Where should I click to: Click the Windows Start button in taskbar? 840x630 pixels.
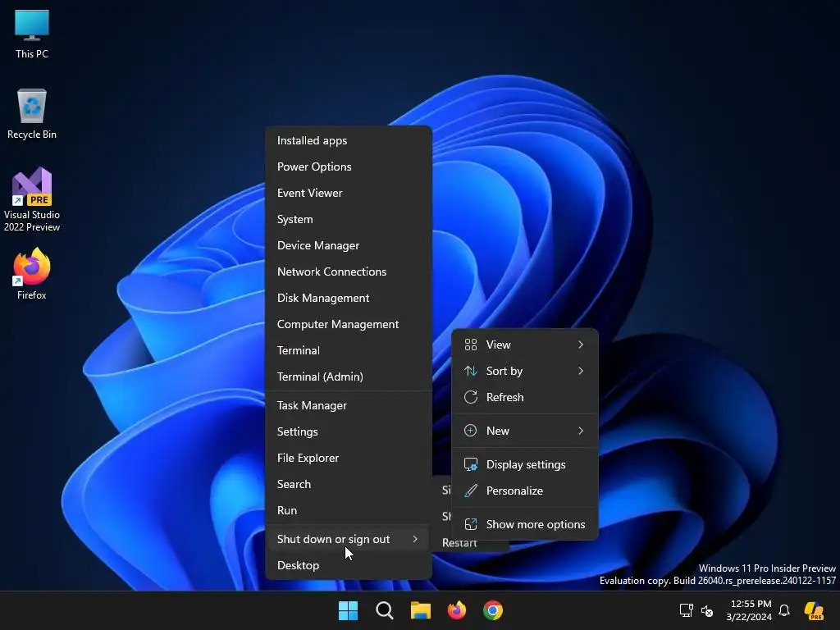click(348, 610)
